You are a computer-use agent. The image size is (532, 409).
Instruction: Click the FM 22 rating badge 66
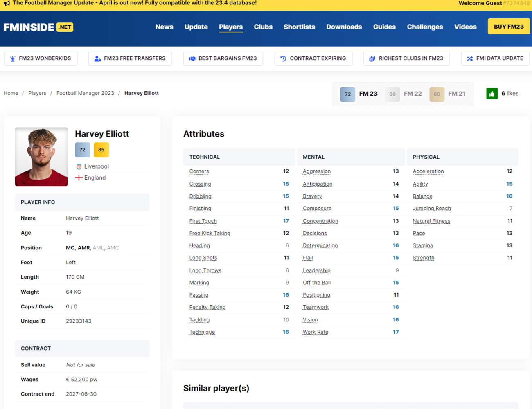tap(392, 94)
